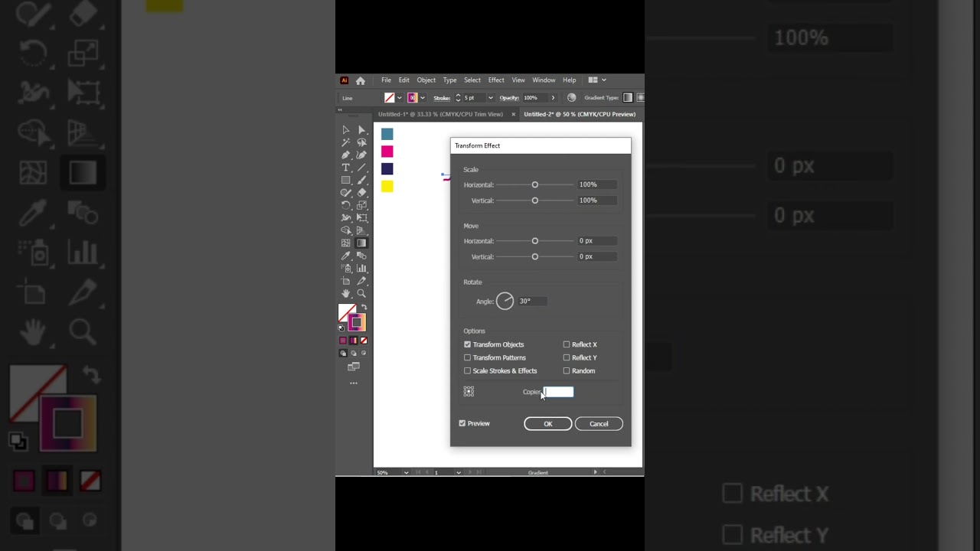The width and height of the screenshot is (980, 551).
Task: Click OK in Transform Effect
Action: (547, 423)
